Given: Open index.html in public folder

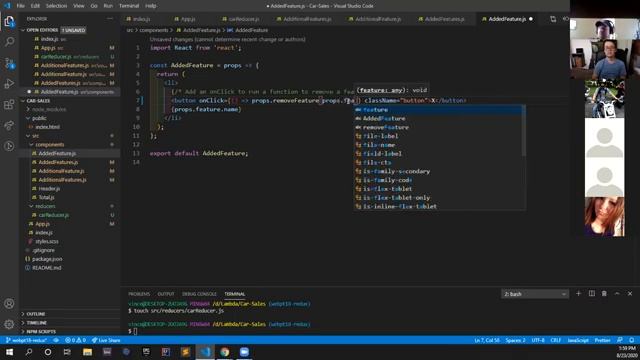Looking at the screenshot, I should (47, 127).
